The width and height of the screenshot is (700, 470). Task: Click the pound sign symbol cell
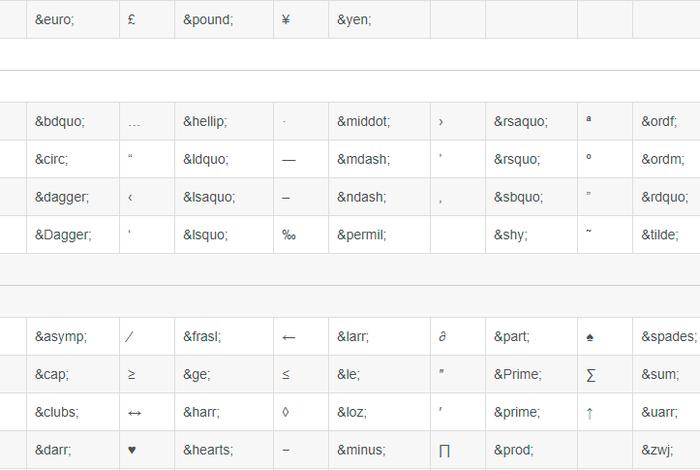pos(132,19)
